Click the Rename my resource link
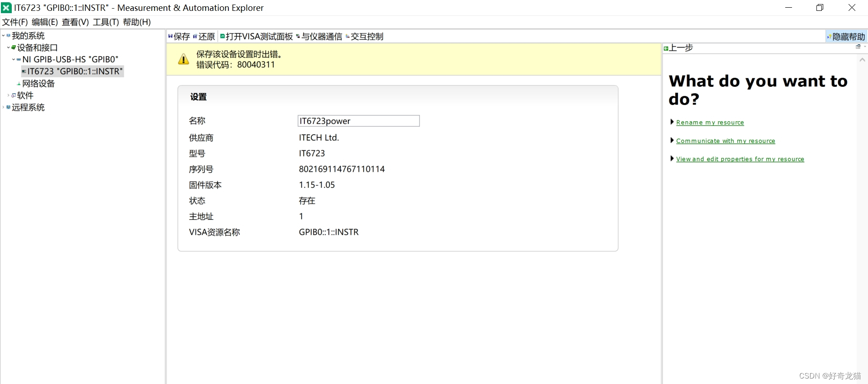This screenshot has width=868, height=384. pos(710,123)
